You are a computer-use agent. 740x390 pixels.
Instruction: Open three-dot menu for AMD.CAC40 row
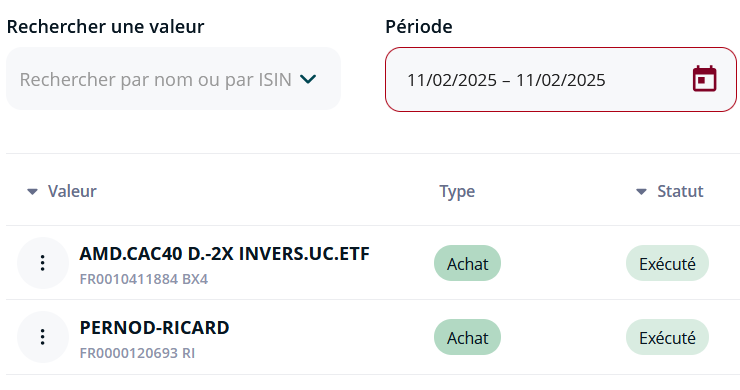coord(43,263)
